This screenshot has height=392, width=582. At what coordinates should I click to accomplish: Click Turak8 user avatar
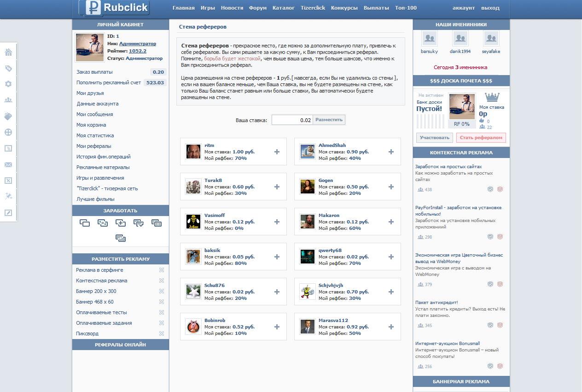point(193,187)
